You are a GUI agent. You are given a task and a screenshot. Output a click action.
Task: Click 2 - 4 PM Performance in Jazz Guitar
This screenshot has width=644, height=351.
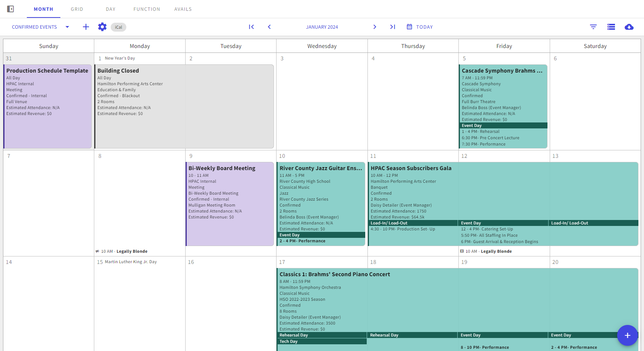303,241
